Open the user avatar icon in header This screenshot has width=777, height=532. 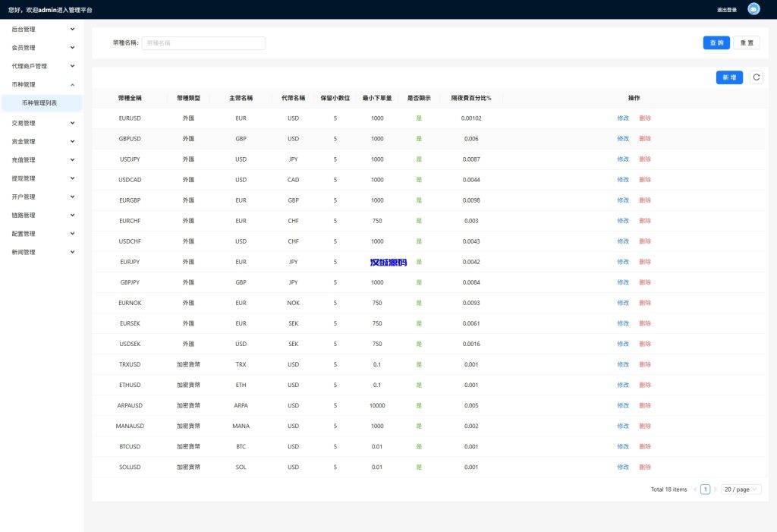point(753,9)
